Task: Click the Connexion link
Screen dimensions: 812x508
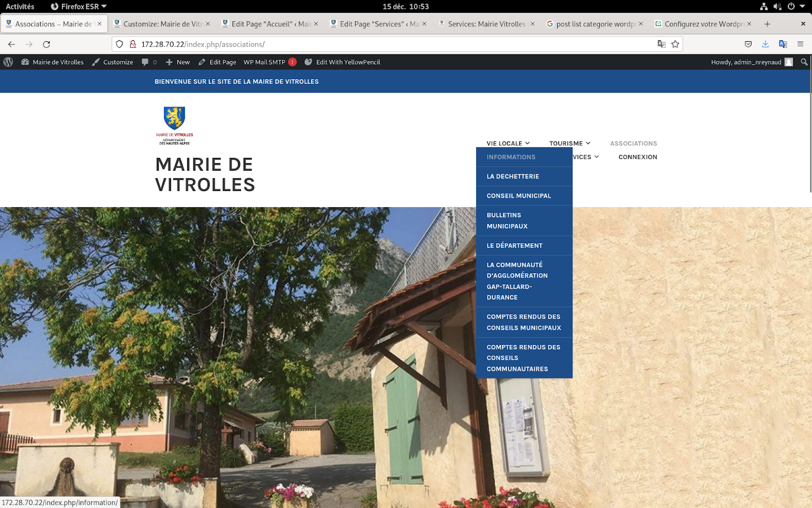Action: pyautogui.click(x=637, y=157)
